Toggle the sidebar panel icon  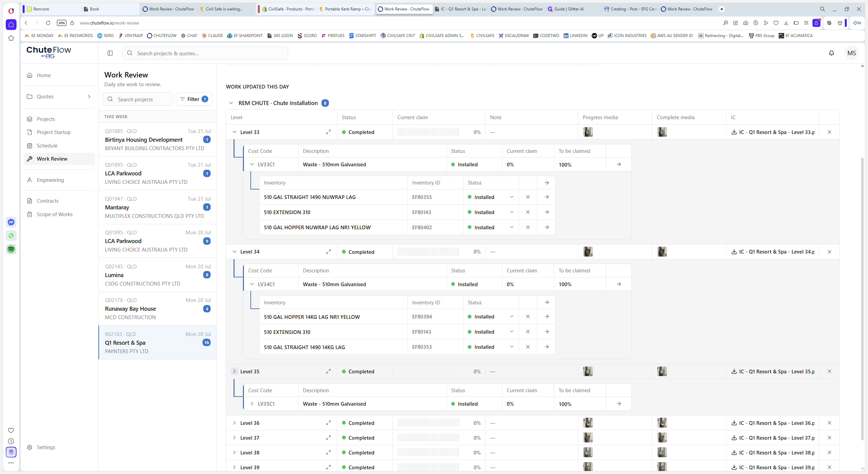pyautogui.click(x=110, y=53)
